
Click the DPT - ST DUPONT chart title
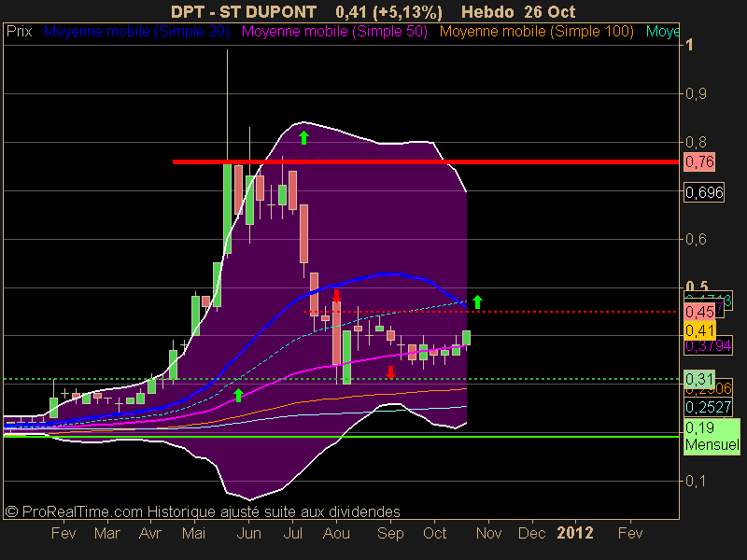point(244,11)
